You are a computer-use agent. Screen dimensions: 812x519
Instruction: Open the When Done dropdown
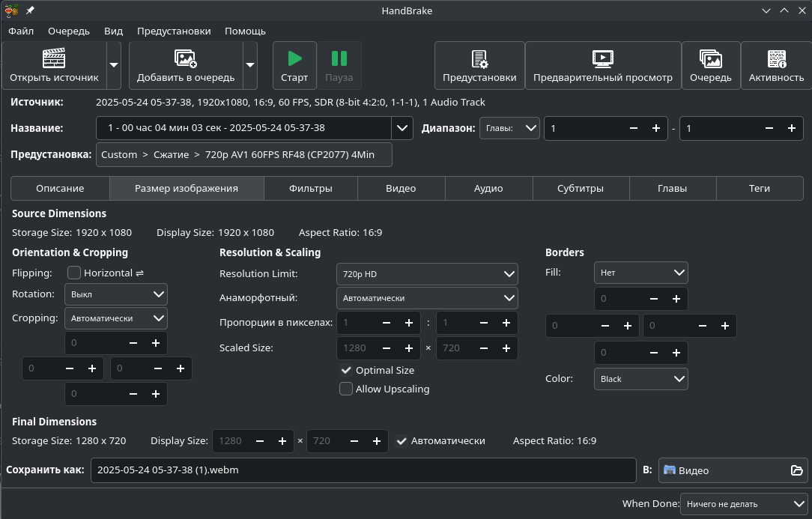coord(744,504)
